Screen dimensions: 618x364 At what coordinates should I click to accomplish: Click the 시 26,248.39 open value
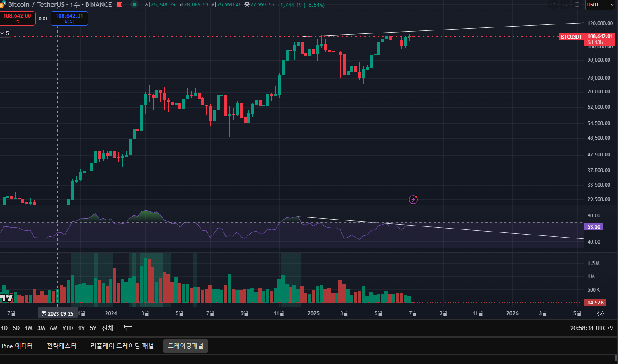click(160, 5)
